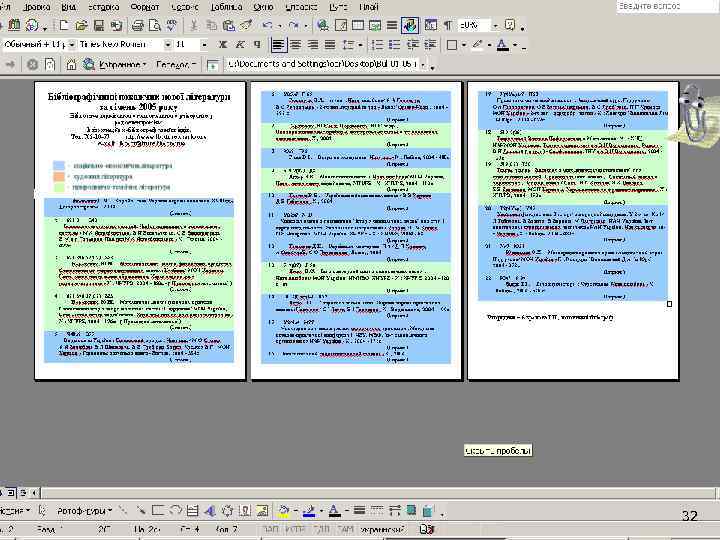Open the line spacing dropdown arrow
This screenshot has height=540, width=720.
pos(360,45)
